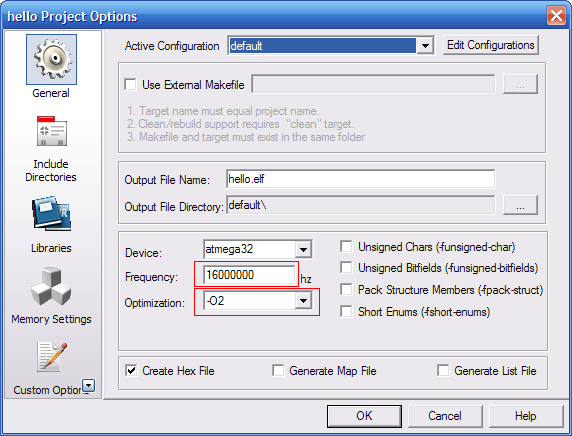Open the Libraries book icon
The width and height of the screenshot is (572, 436).
[x=51, y=214]
